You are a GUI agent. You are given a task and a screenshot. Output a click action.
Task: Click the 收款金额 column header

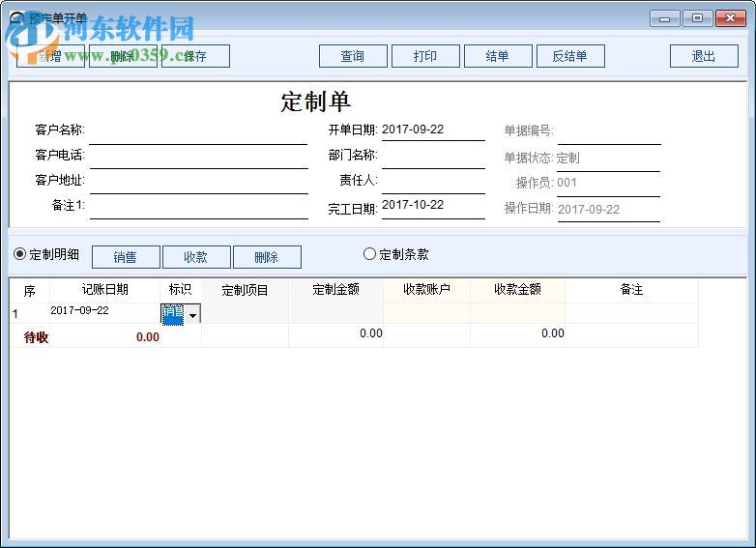pos(517,290)
